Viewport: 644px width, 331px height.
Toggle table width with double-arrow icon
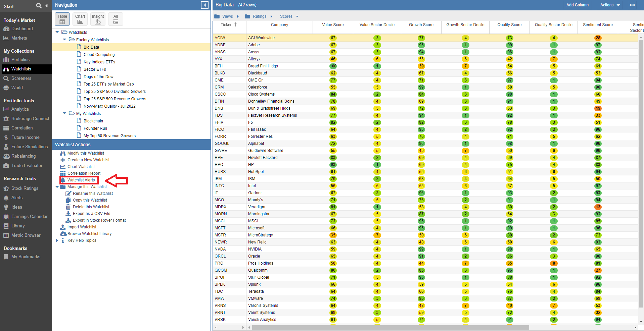click(632, 5)
